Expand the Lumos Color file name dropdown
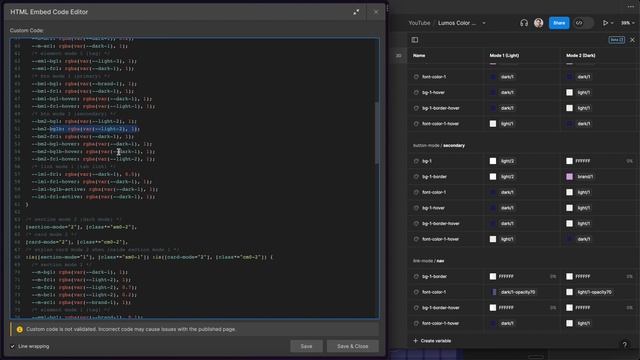 pos(484,23)
